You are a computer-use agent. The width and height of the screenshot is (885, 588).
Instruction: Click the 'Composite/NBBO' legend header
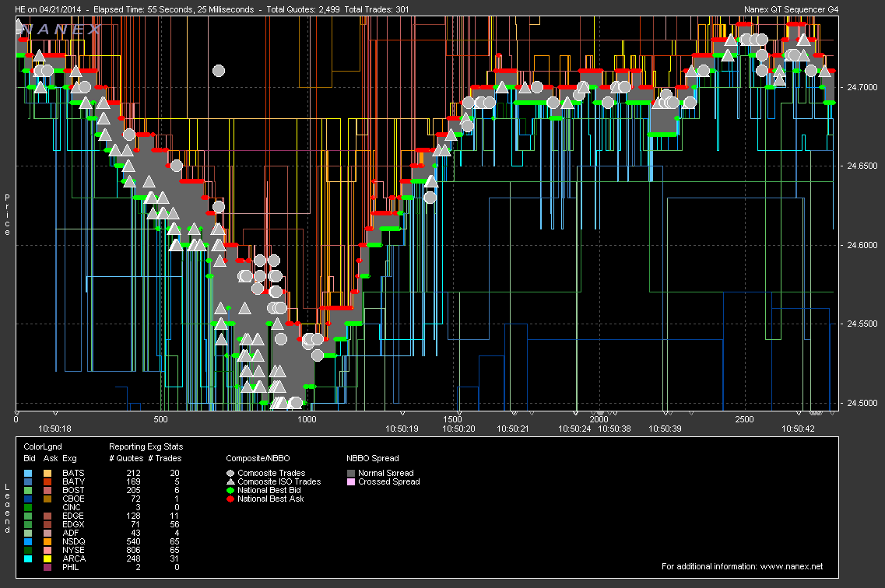pyautogui.click(x=258, y=458)
